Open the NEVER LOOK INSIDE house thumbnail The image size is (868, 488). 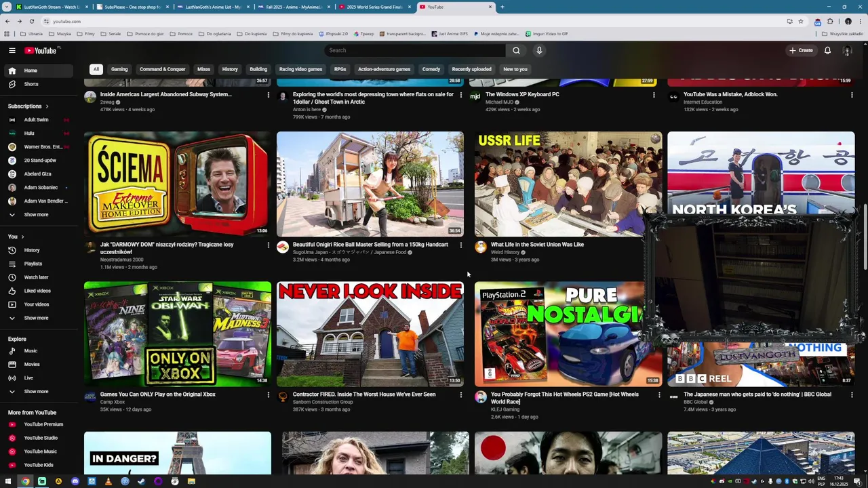click(x=370, y=334)
